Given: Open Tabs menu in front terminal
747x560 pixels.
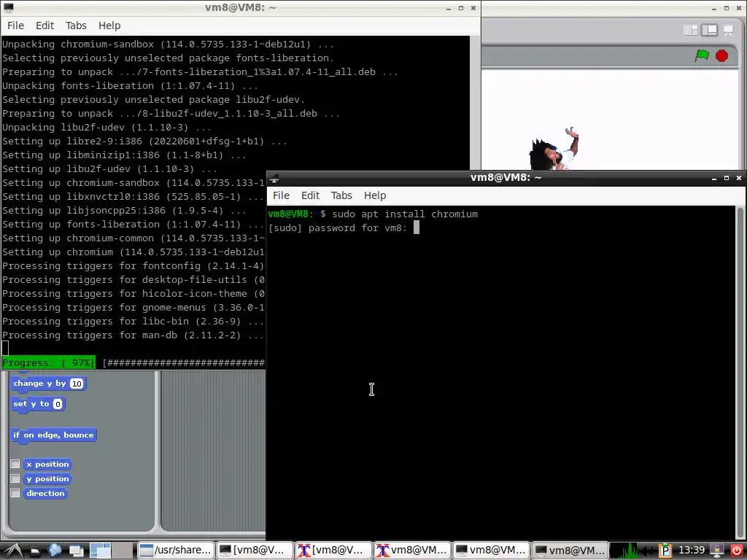Looking at the screenshot, I should pyautogui.click(x=341, y=195).
